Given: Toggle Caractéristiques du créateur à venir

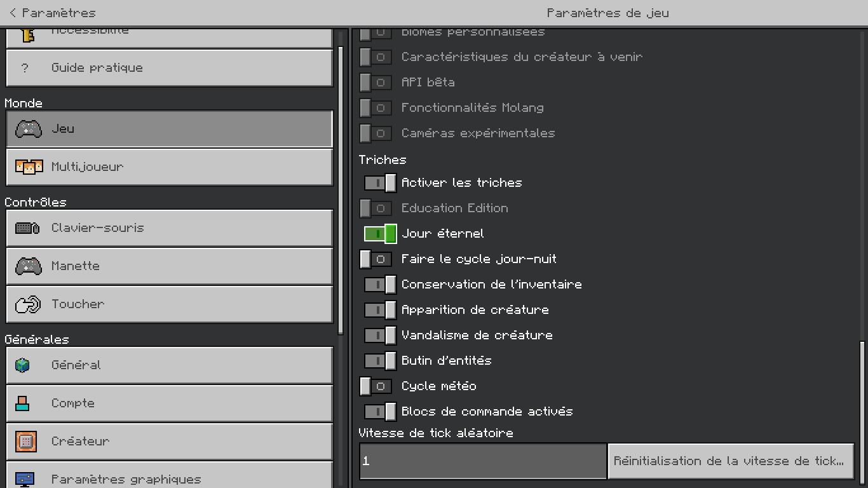Looking at the screenshot, I should 376,57.
